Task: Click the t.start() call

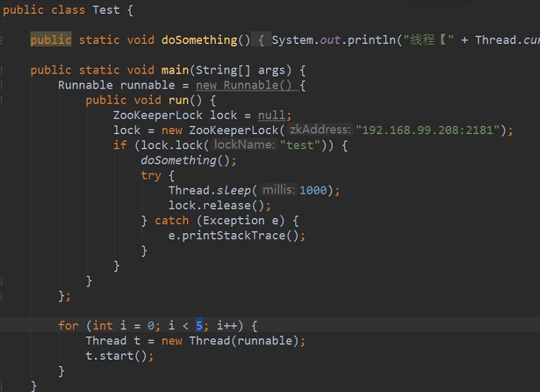Action: (x=116, y=356)
